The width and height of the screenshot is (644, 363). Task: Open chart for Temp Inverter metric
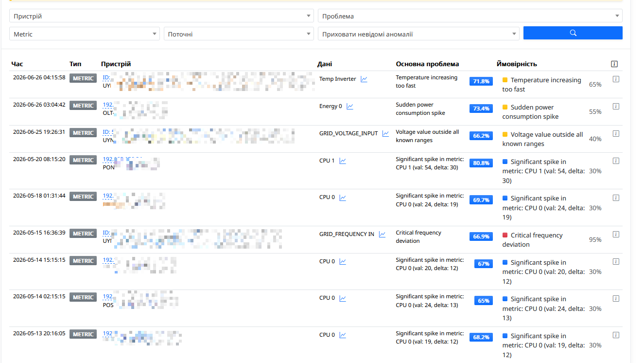pyautogui.click(x=364, y=79)
